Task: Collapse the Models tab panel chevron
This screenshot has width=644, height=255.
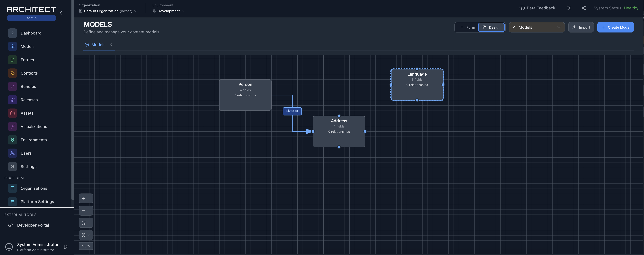Action: pos(111,45)
